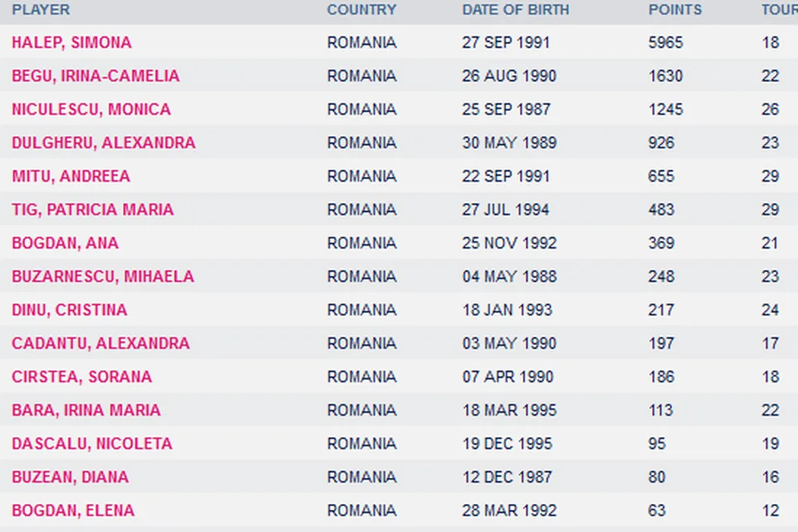798x532 pixels.
Task: Sort by the Player column header
Action: coord(40,10)
